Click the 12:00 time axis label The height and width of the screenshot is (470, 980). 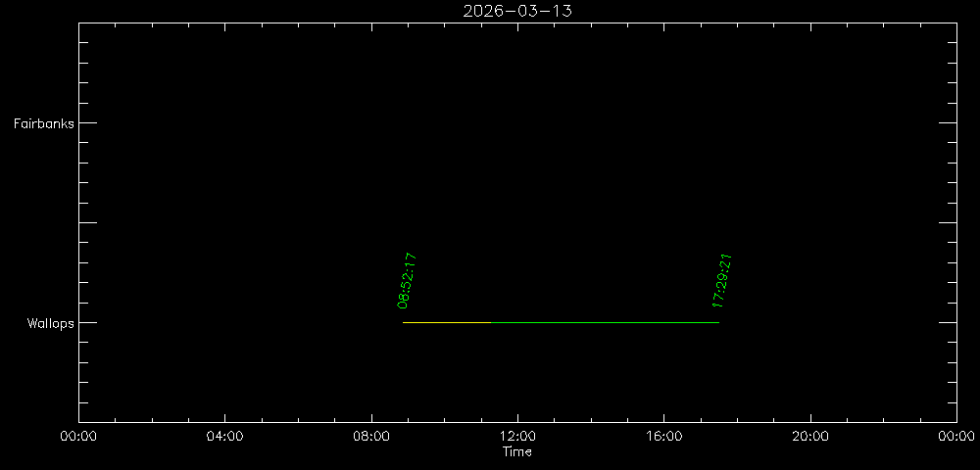[517, 438]
